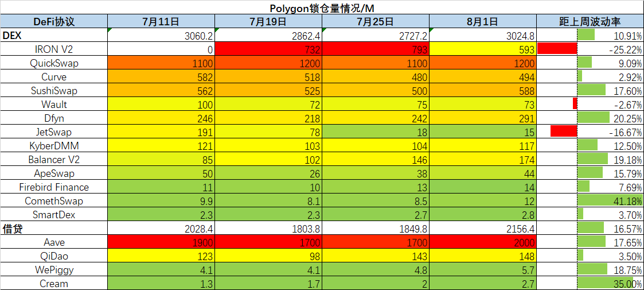
Task: Click IRON V2 value 793
Action: click(376, 49)
